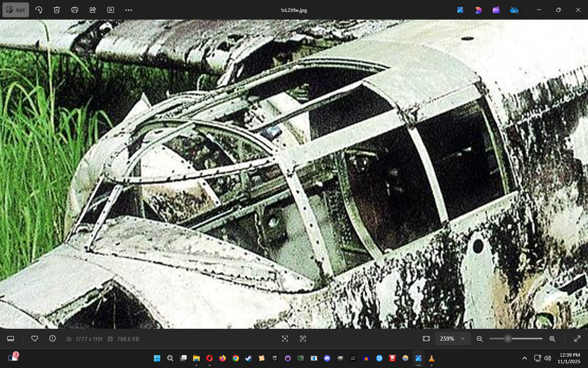Open Task View on the taskbar
This screenshot has height=368, width=588.
pos(183,358)
